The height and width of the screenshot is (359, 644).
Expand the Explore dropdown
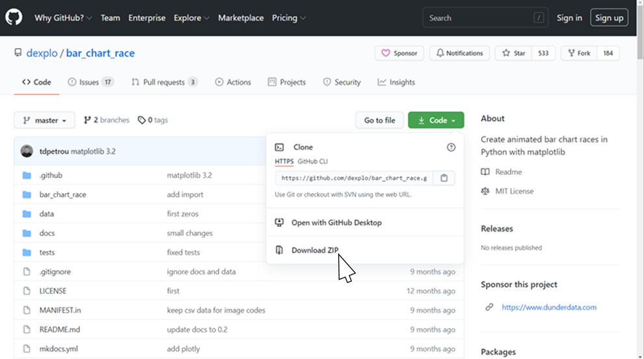pos(191,18)
